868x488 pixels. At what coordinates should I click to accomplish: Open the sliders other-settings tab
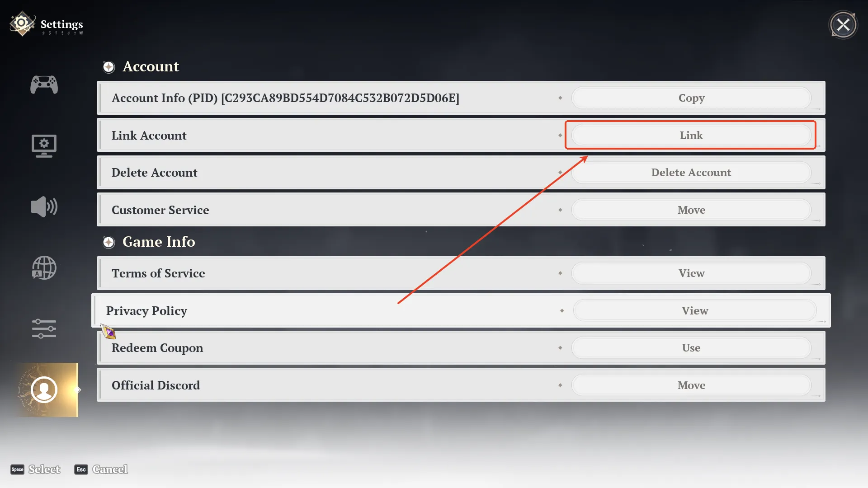[44, 329]
